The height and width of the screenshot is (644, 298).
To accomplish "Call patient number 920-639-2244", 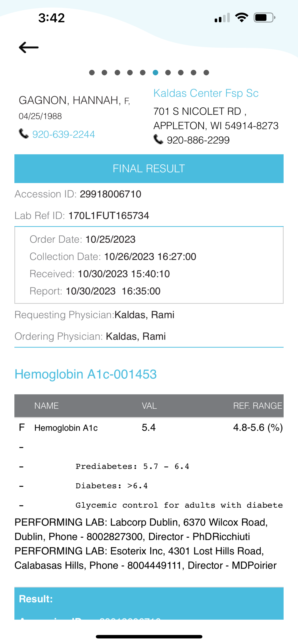I will pos(64,134).
